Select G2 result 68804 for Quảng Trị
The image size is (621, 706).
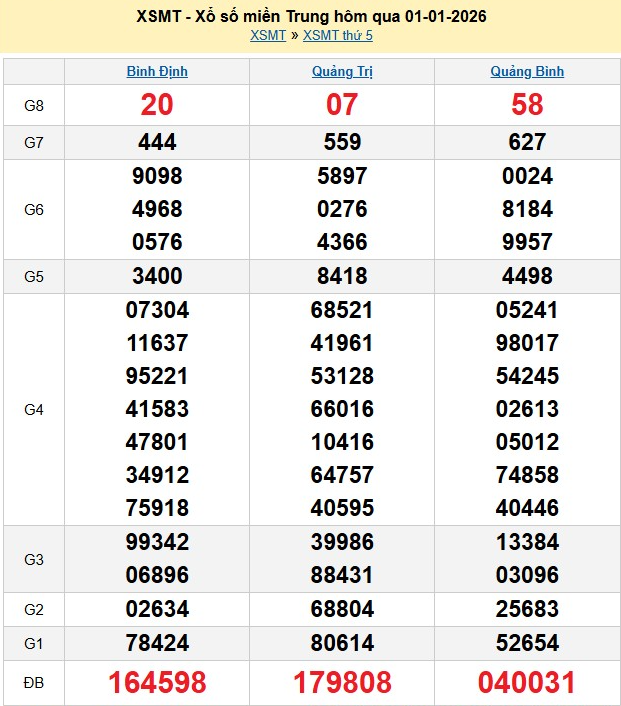coord(342,609)
